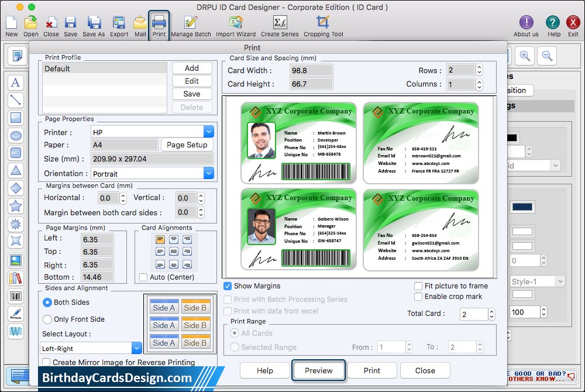Click the Close document toolbar icon
Image resolution: width=585 pixels, height=392 pixels.
tap(51, 26)
